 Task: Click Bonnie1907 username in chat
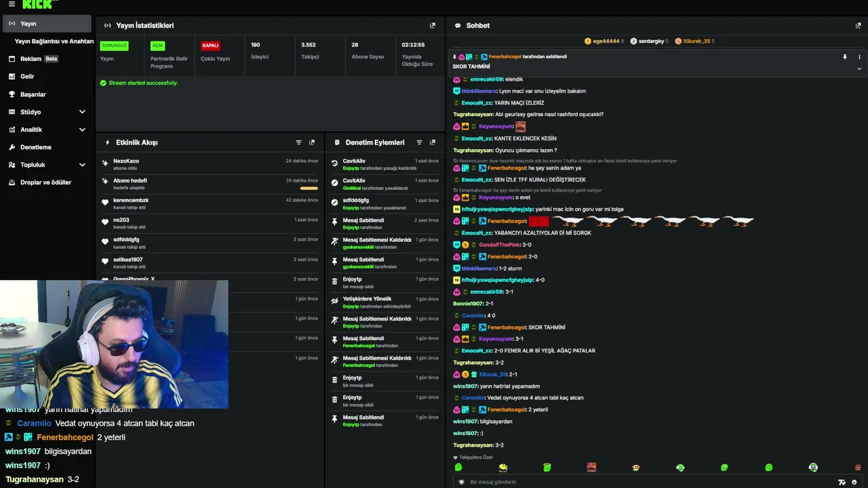tap(468, 304)
